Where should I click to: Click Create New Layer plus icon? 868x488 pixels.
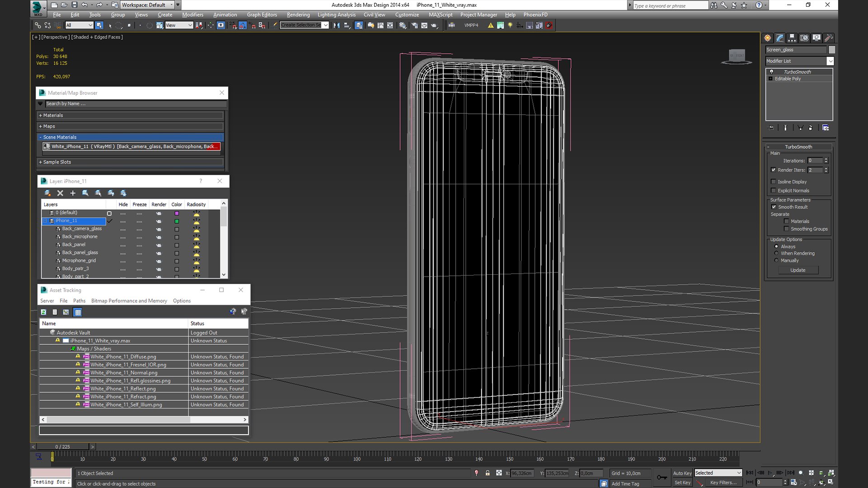(73, 193)
